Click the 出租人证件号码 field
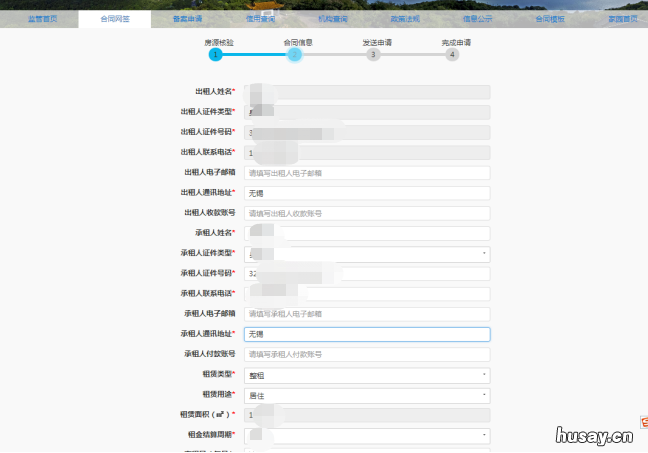 367,133
